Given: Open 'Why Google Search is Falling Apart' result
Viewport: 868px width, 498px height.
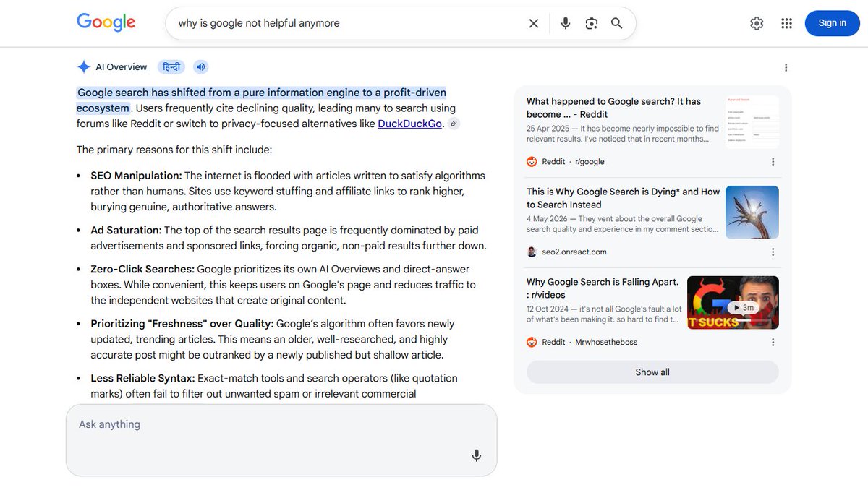Looking at the screenshot, I should click(603, 288).
